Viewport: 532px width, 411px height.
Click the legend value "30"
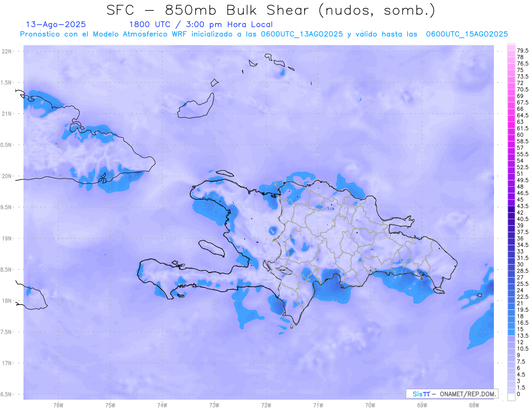[x=520, y=264]
